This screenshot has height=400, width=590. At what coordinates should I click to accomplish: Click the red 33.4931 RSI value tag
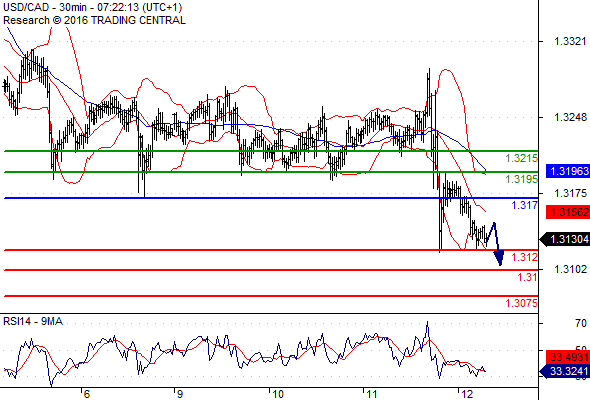pyautogui.click(x=568, y=357)
